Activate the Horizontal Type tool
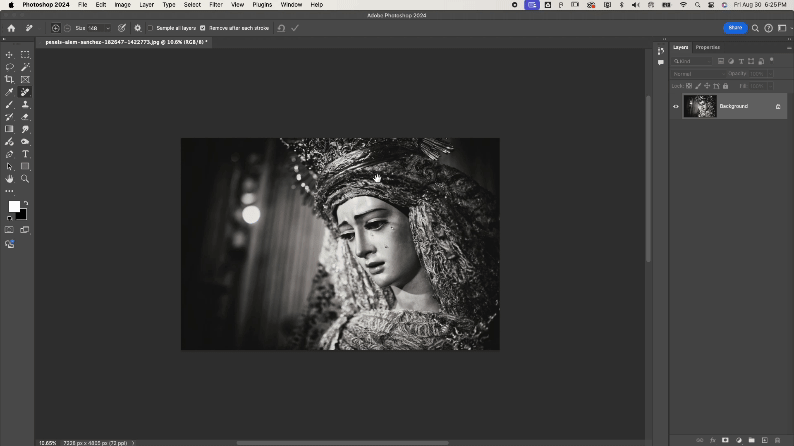Image resolution: width=794 pixels, height=446 pixels. (25, 154)
